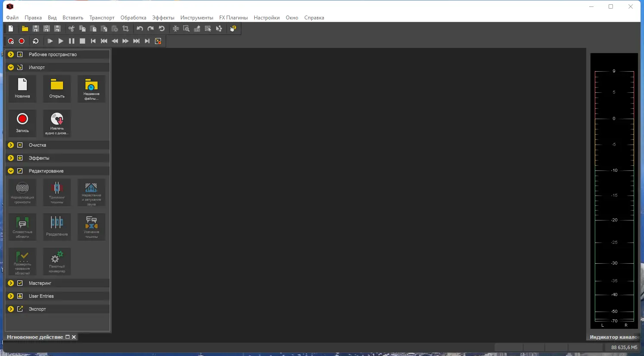This screenshot has width=644, height=356.
Task: Open the Инструменты menu
Action: pyautogui.click(x=197, y=18)
